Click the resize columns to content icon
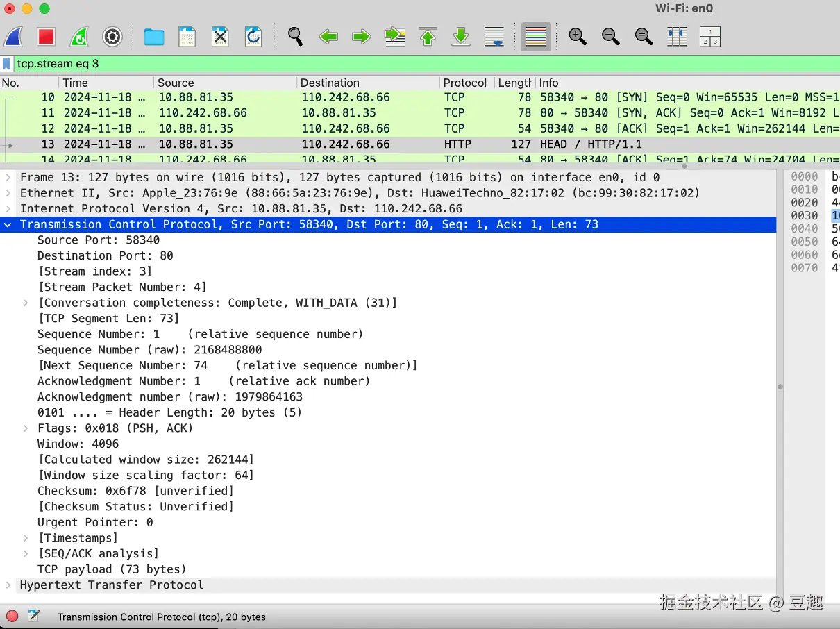Viewport: 840px width, 629px height. (x=677, y=37)
